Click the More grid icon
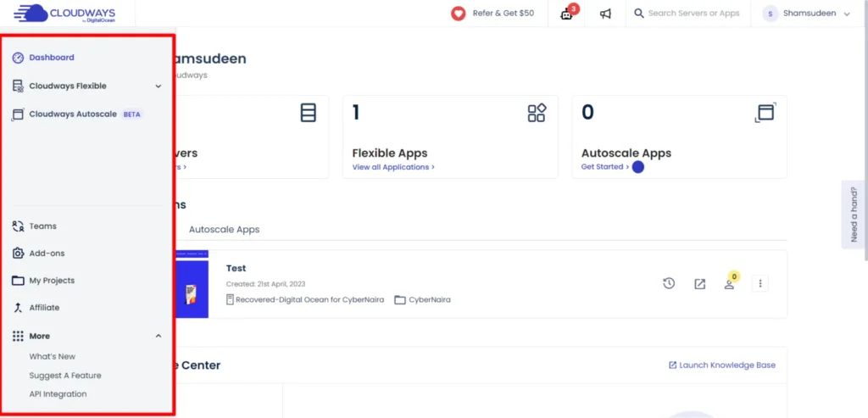This screenshot has width=868, height=418. tap(19, 336)
